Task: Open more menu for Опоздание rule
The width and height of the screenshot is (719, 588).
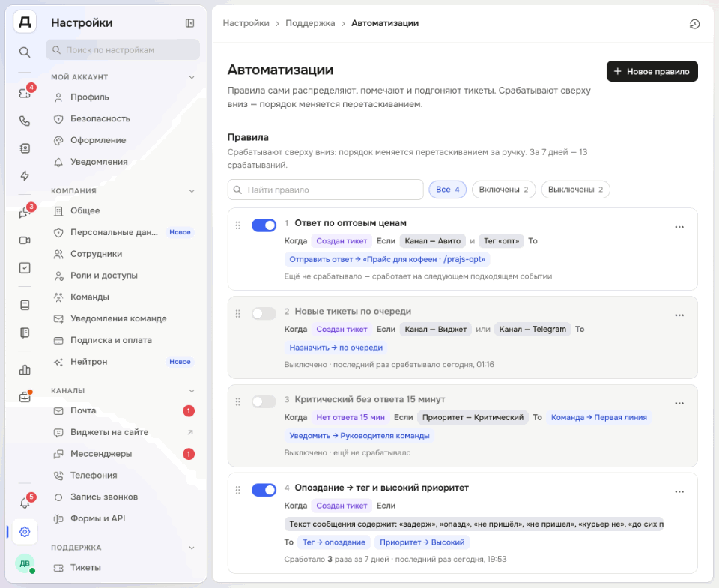Action: pos(679,491)
